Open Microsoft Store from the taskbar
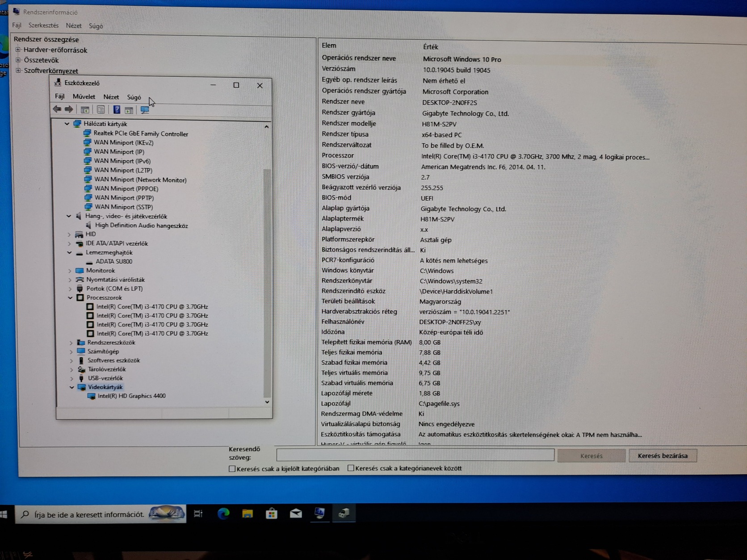 tap(272, 514)
